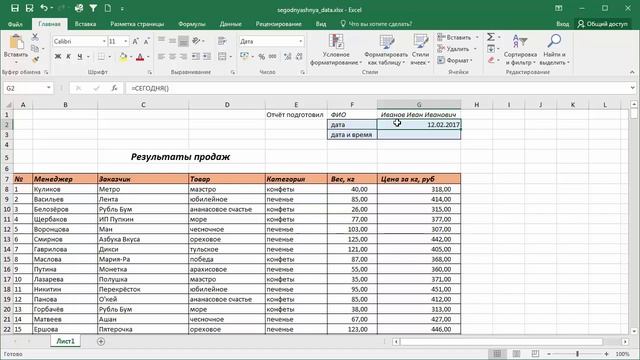Open Сортировка и фильтр menu

[520, 50]
